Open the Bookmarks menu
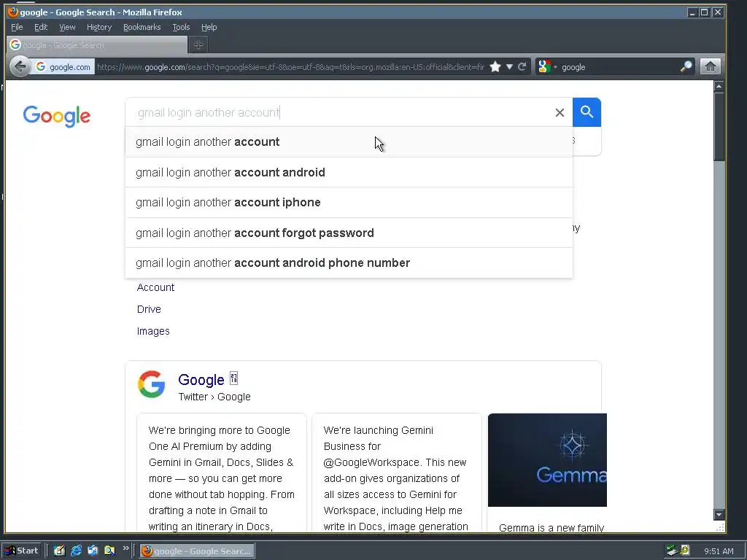 click(142, 27)
